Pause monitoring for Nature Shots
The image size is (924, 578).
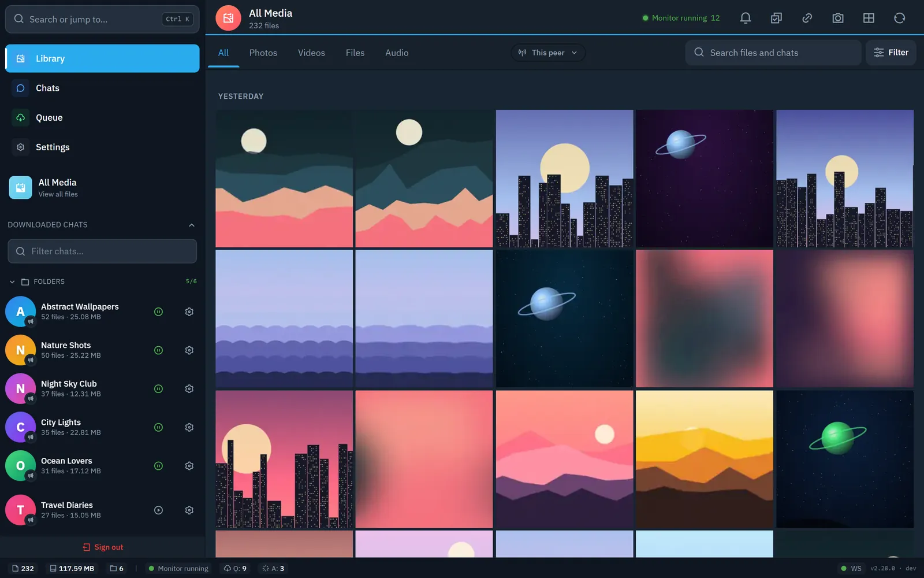pos(158,350)
